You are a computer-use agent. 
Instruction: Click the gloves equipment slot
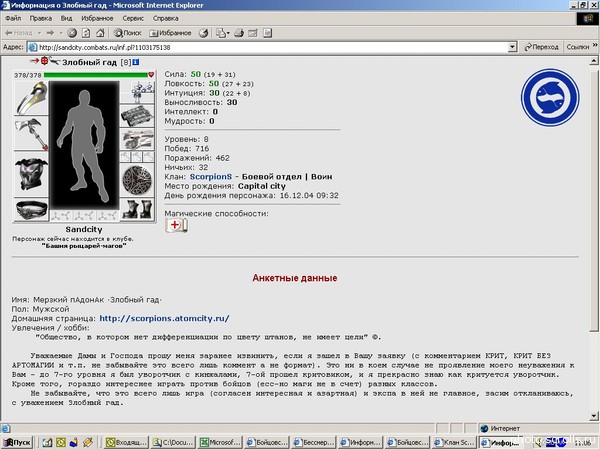click(x=137, y=139)
